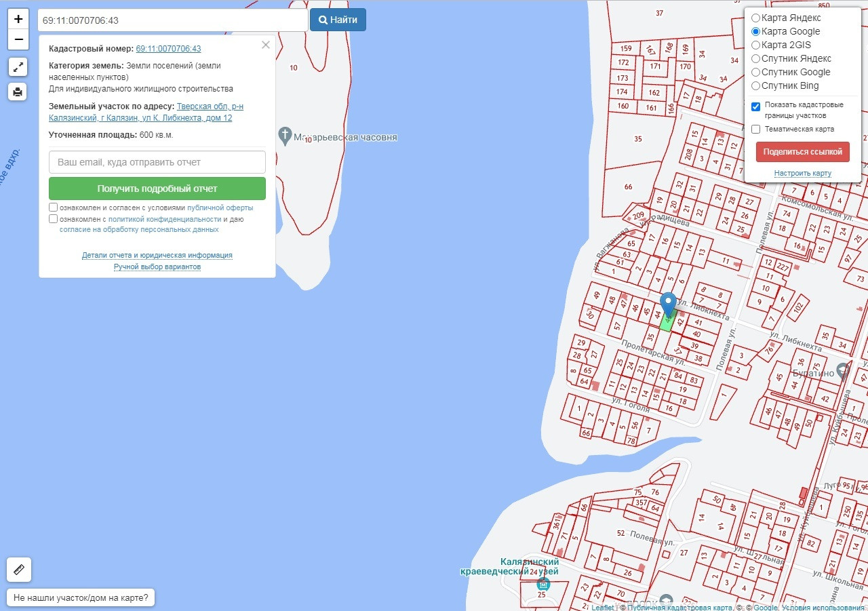Click the Уточненная площадь 600 кв.м. text

click(111, 135)
